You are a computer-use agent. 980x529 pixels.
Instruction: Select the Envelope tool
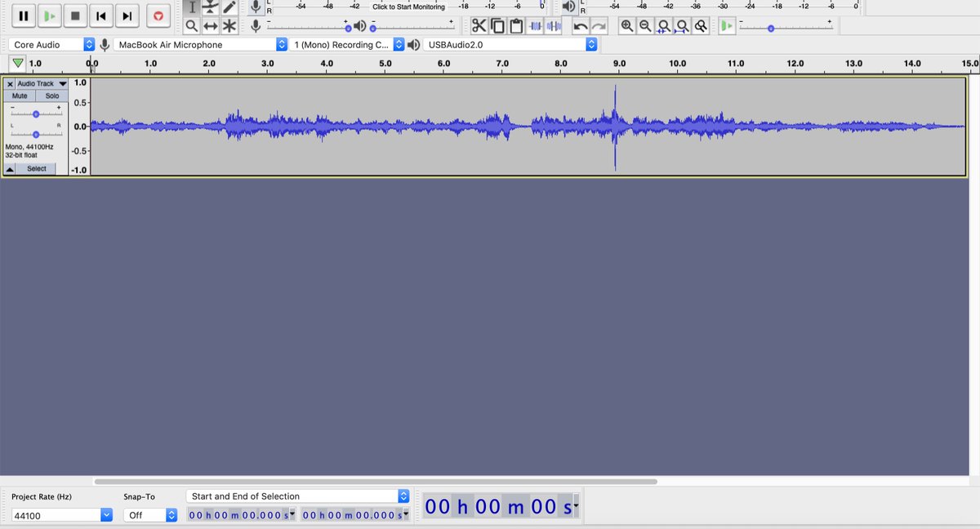pyautogui.click(x=211, y=7)
